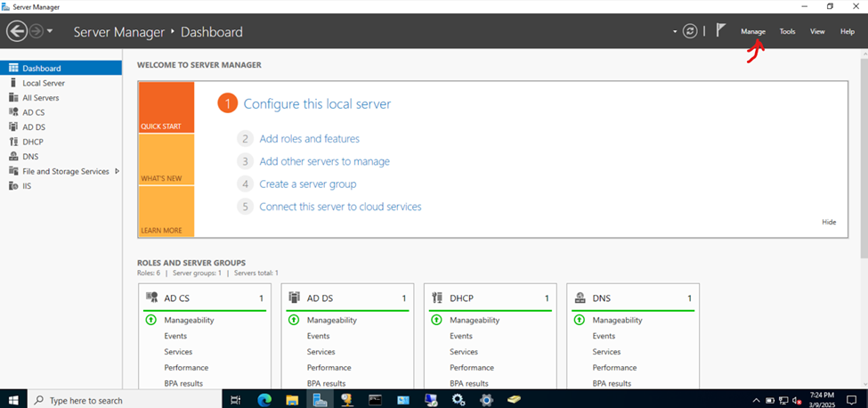Open the View menu

[817, 31]
